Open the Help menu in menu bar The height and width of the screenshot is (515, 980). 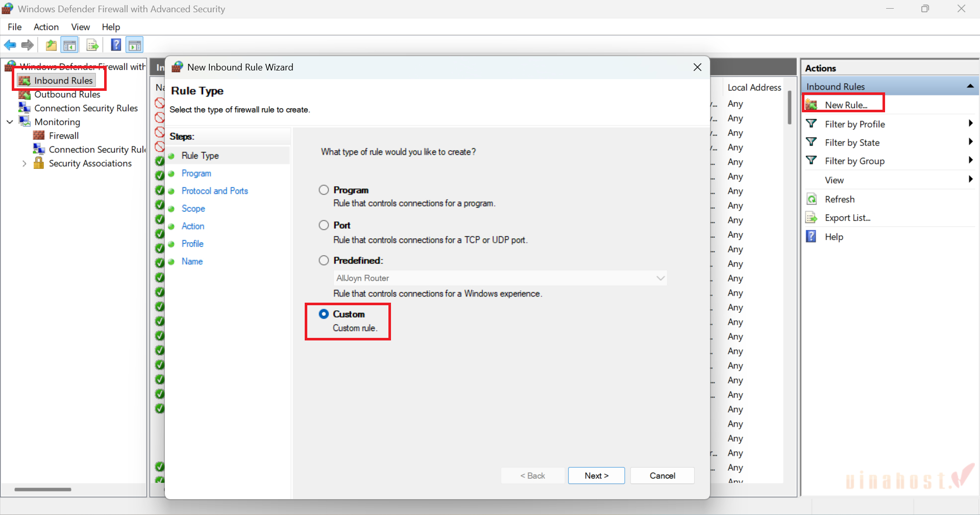111,27
